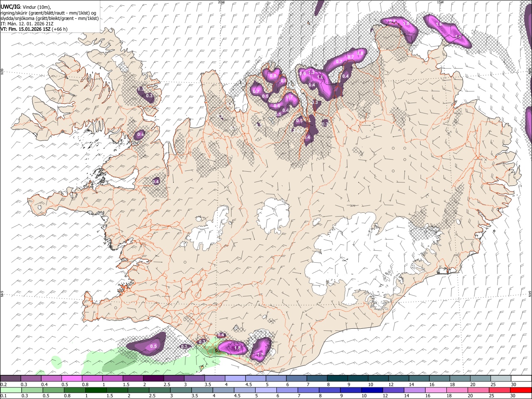Screen dimensions: 532x399
Task: Click the '0.5' value in the offshore purple patch southwest
Action: (153, 346)
